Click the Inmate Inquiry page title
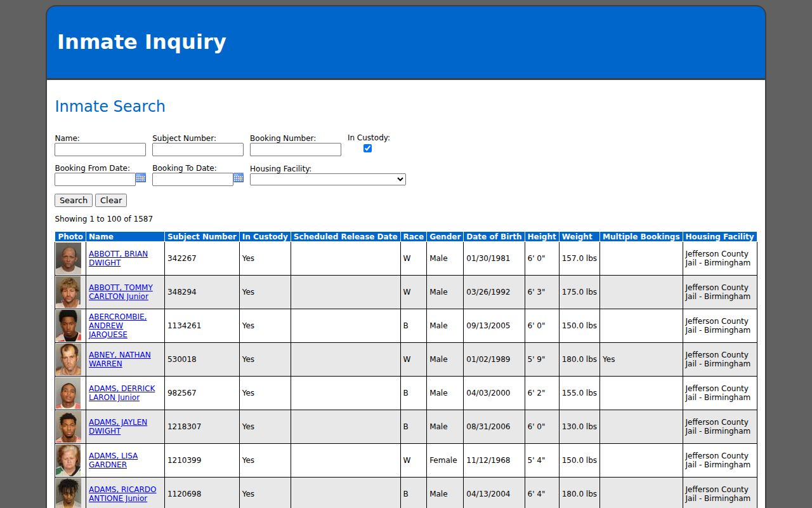The width and height of the screenshot is (812, 508). pos(141,42)
